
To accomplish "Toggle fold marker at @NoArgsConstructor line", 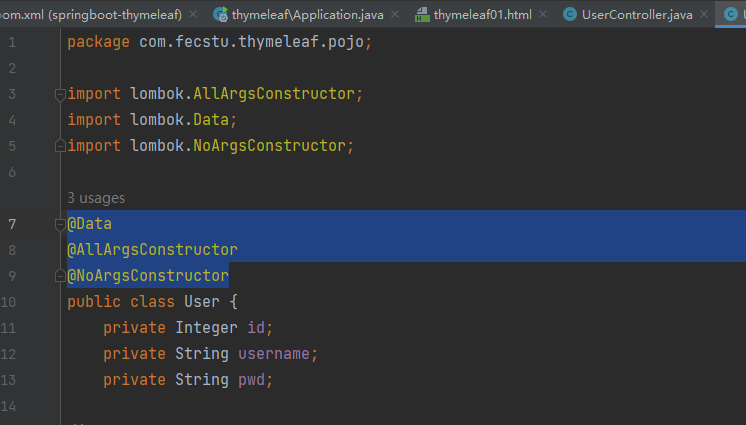I will coord(60,276).
